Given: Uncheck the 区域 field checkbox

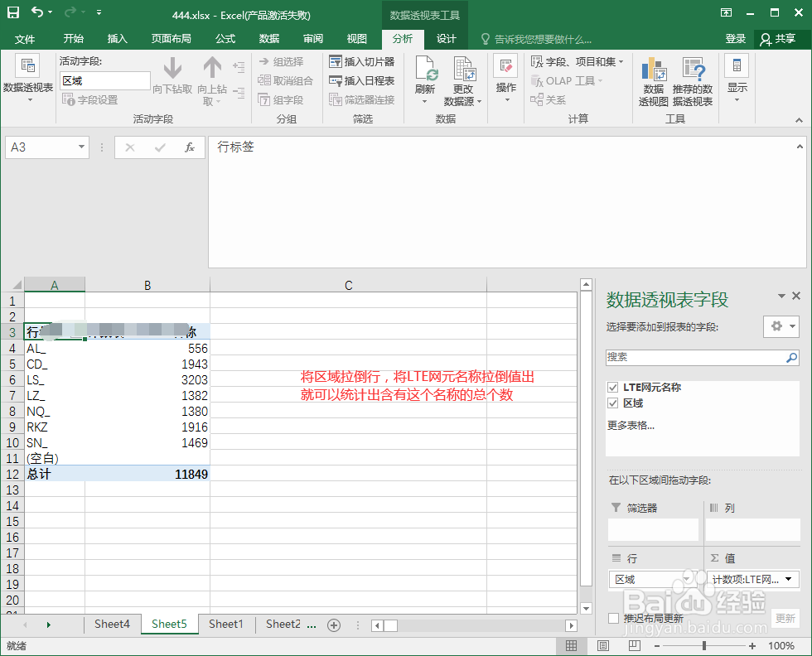Looking at the screenshot, I should pyautogui.click(x=613, y=403).
